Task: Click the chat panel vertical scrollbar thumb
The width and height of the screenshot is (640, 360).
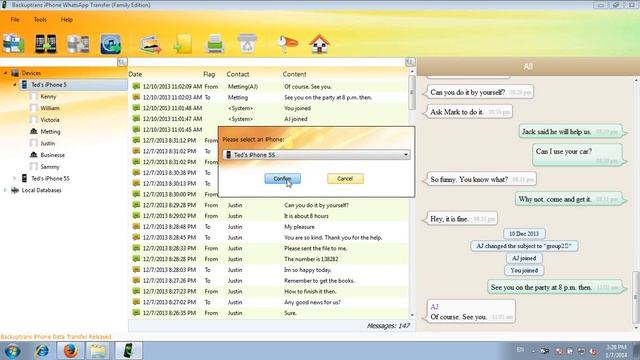Action: point(636,297)
